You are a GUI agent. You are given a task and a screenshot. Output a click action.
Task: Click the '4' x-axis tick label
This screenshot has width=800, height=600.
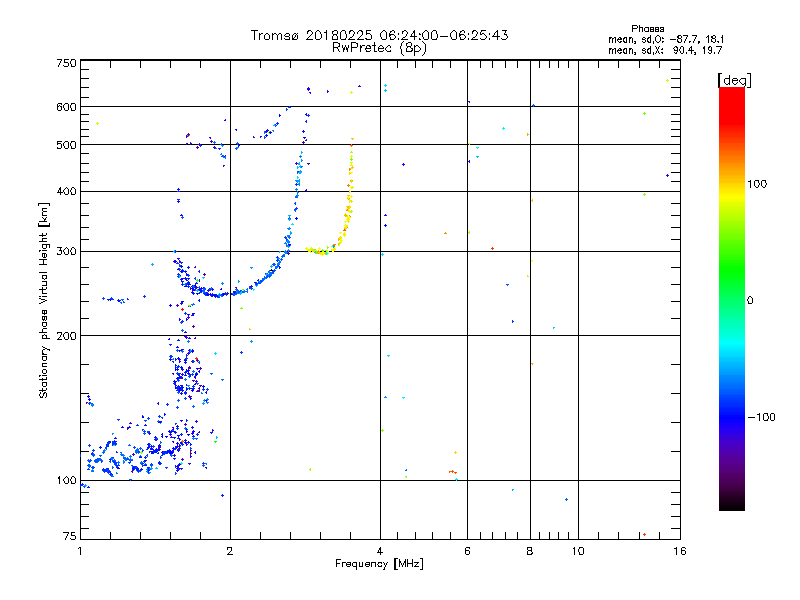(380, 551)
